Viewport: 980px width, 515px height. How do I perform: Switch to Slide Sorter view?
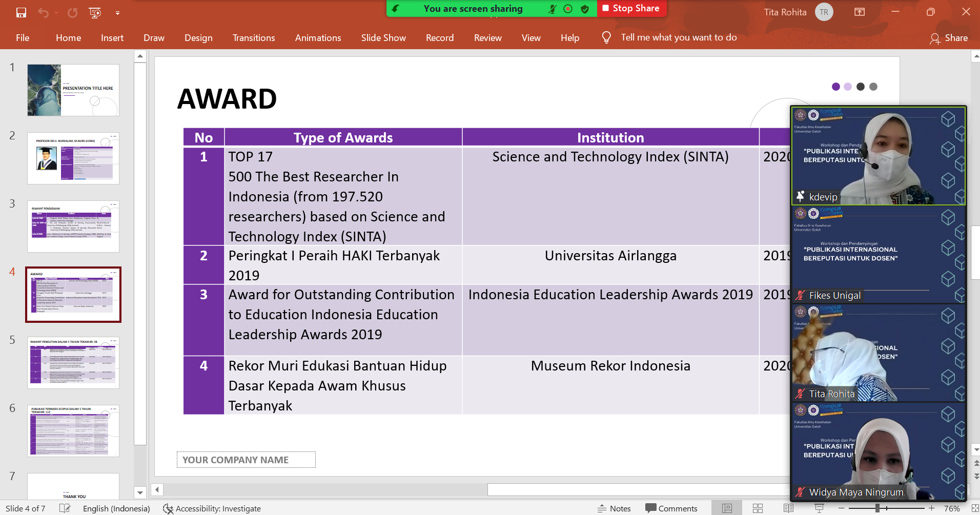click(x=758, y=508)
